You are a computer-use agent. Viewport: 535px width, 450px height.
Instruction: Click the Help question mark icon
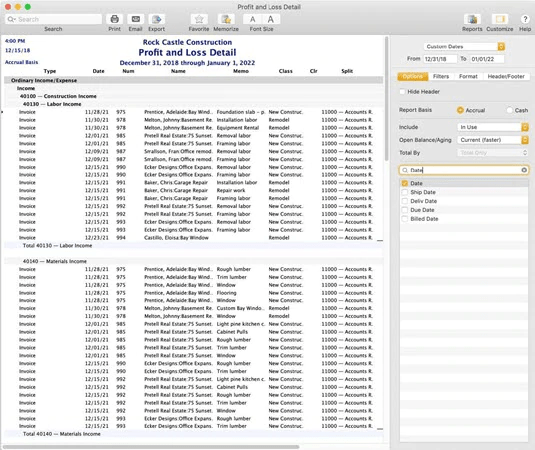click(525, 19)
